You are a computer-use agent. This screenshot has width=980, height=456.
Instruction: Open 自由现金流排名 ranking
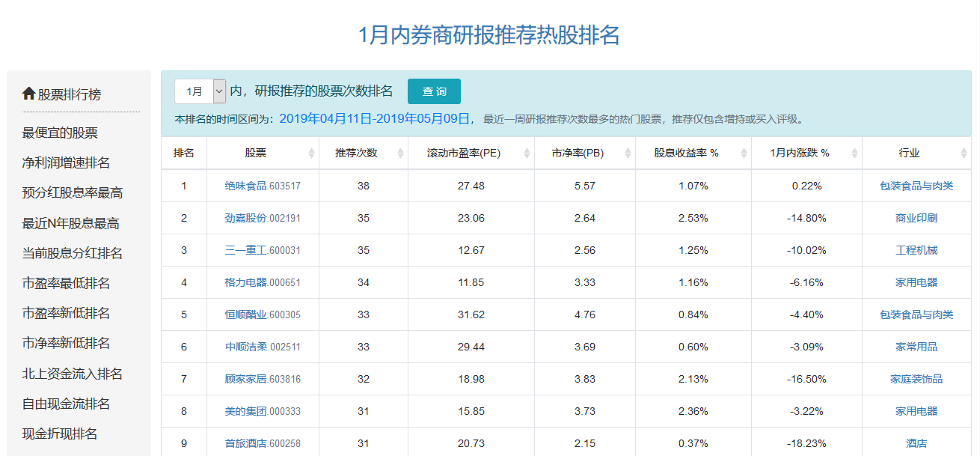coord(66,404)
